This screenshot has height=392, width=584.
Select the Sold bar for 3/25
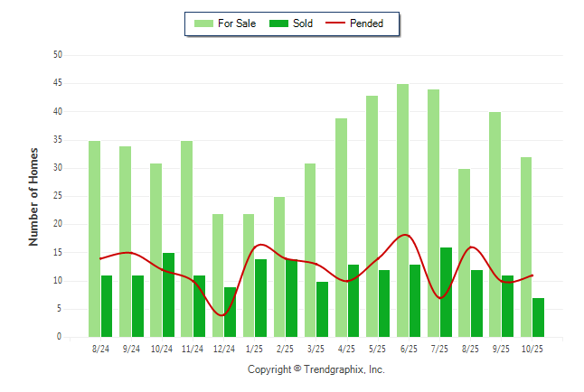pyautogui.click(x=323, y=309)
